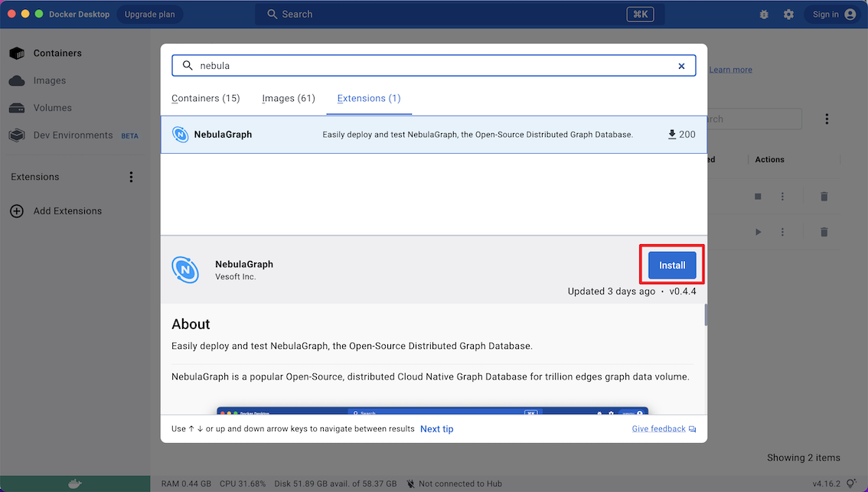Screen dimensions: 868x492
Task: Open settings via the gear icon
Action: coord(788,15)
